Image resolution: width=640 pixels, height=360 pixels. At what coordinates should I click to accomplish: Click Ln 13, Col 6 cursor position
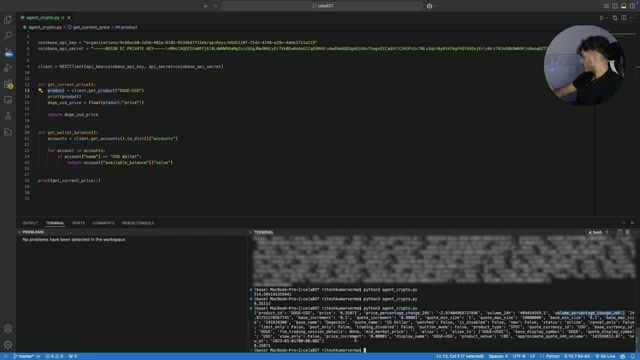coord(460,356)
